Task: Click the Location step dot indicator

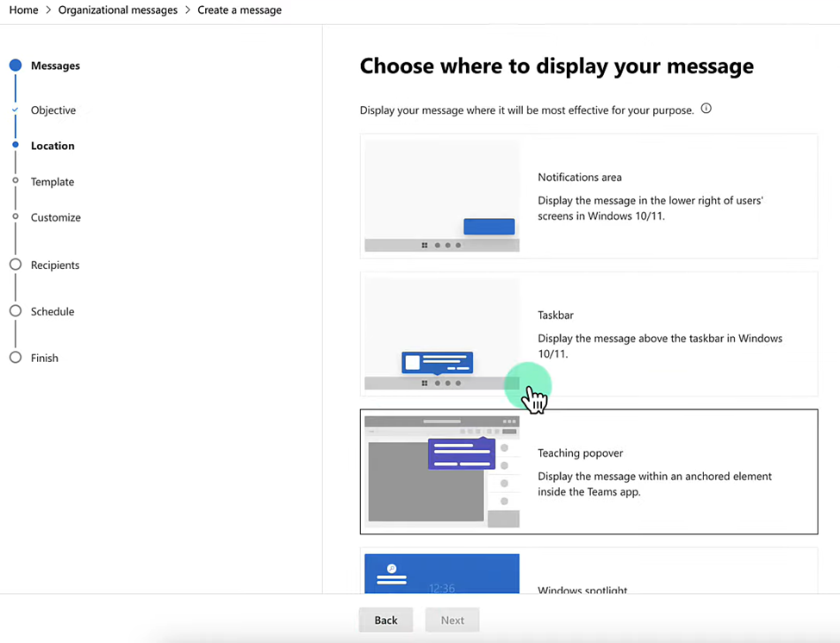Action: coord(16,145)
